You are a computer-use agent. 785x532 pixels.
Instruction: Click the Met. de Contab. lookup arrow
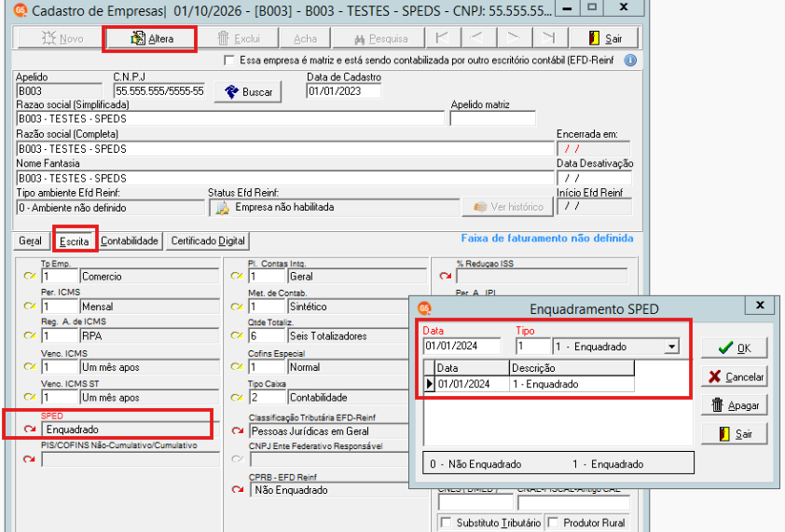(x=237, y=307)
